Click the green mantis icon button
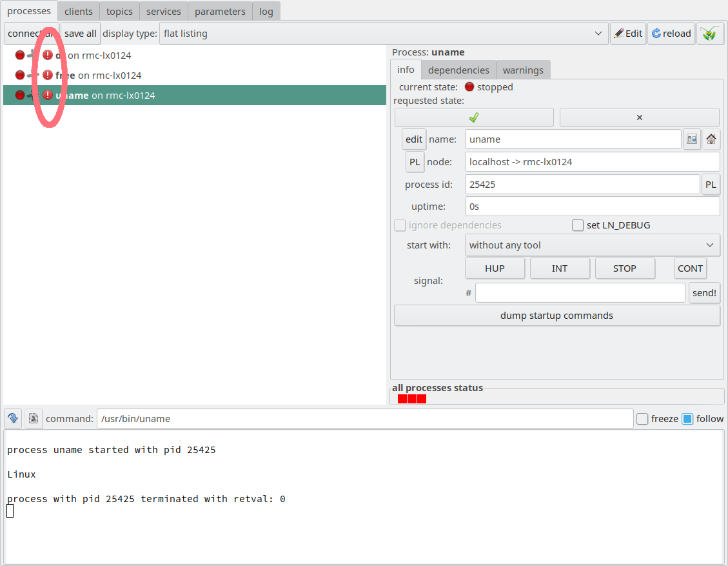The height and width of the screenshot is (566, 728). (710, 34)
